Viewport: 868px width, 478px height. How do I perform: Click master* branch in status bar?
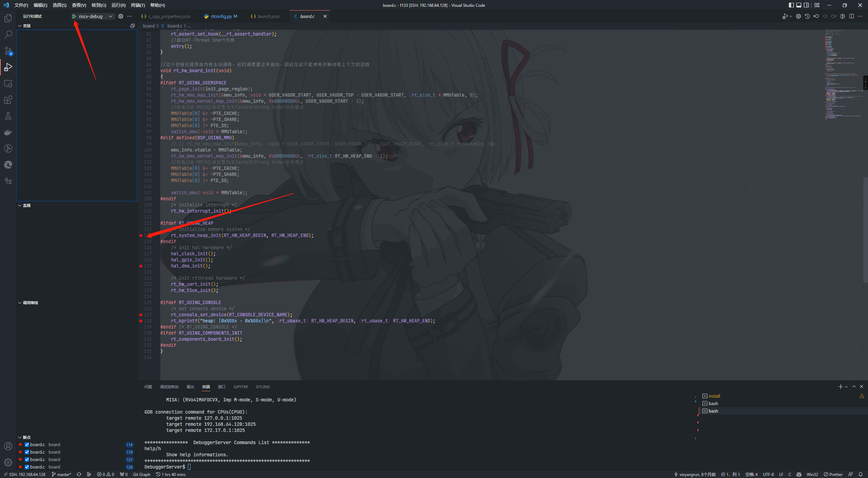[x=61, y=474]
